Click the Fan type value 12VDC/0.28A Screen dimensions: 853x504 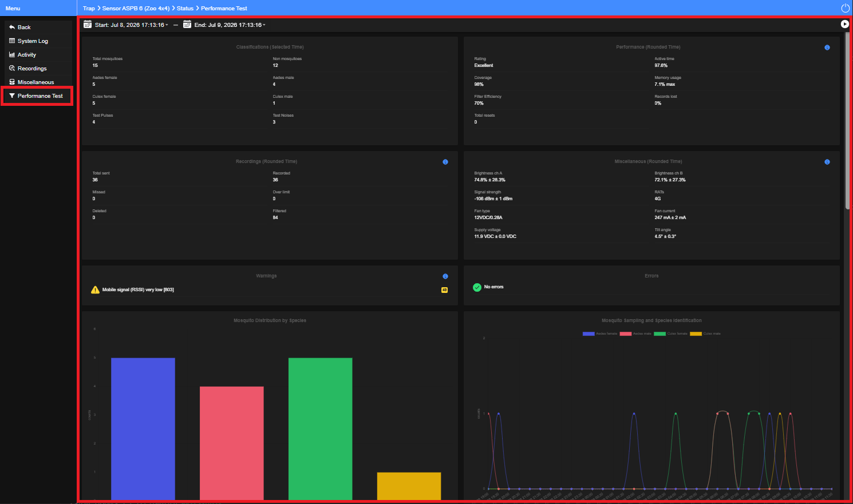[x=488, y=218]
